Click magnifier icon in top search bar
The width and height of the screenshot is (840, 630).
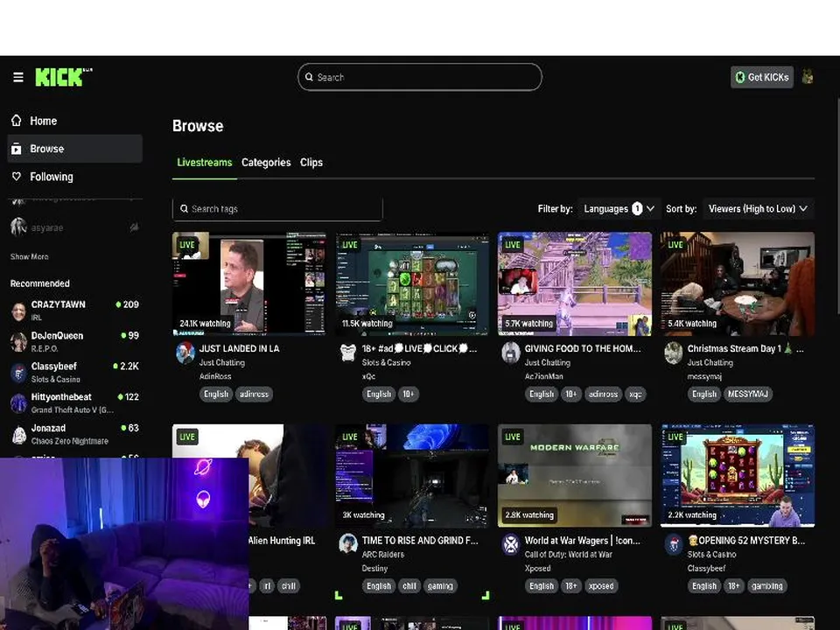pyautogui.click(x=309, y=77)
